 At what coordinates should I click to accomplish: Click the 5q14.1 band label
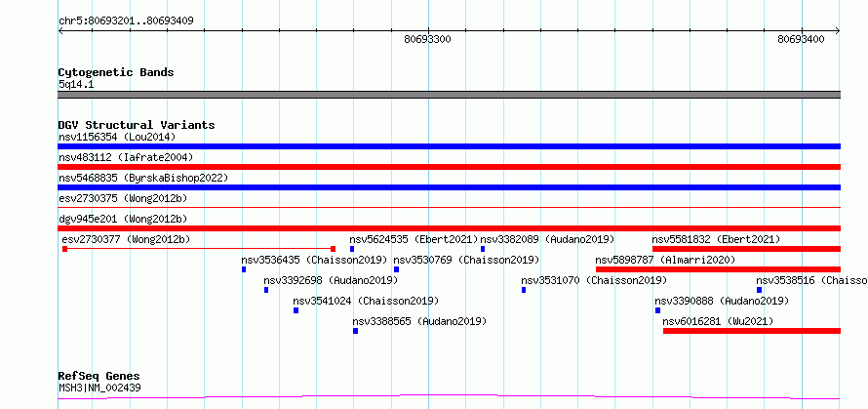[x=76, y=85]
